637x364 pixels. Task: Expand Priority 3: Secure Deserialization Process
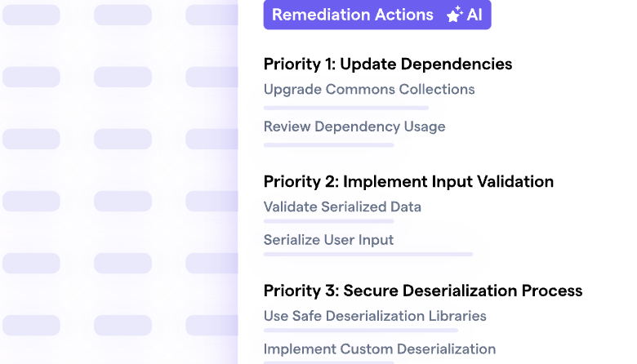coord(423,291)
